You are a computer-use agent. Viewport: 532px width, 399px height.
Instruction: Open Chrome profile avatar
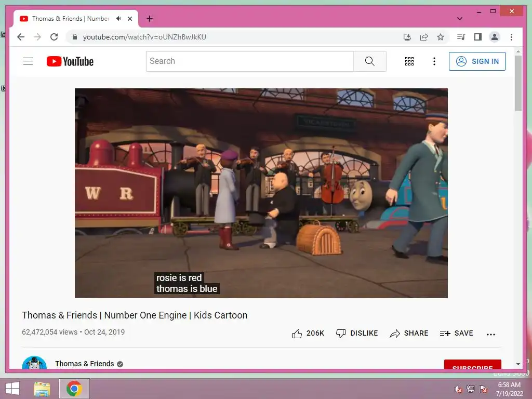495,37
